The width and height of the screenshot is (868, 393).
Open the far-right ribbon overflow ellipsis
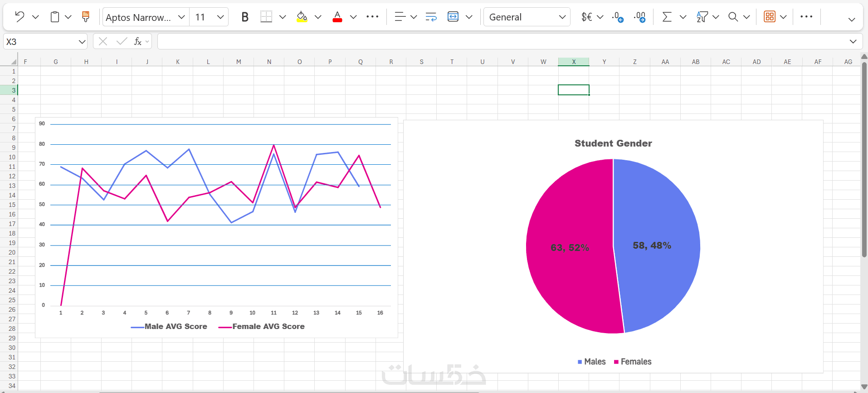806,17
